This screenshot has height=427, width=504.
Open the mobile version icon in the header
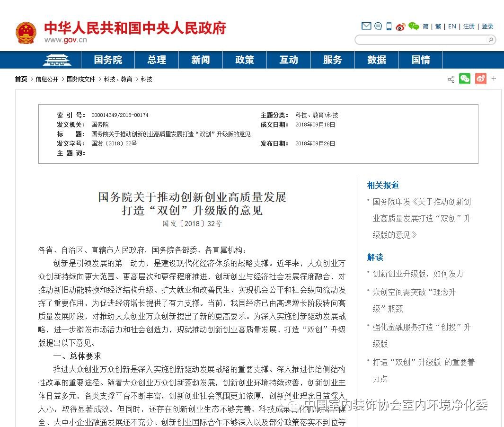389,26
